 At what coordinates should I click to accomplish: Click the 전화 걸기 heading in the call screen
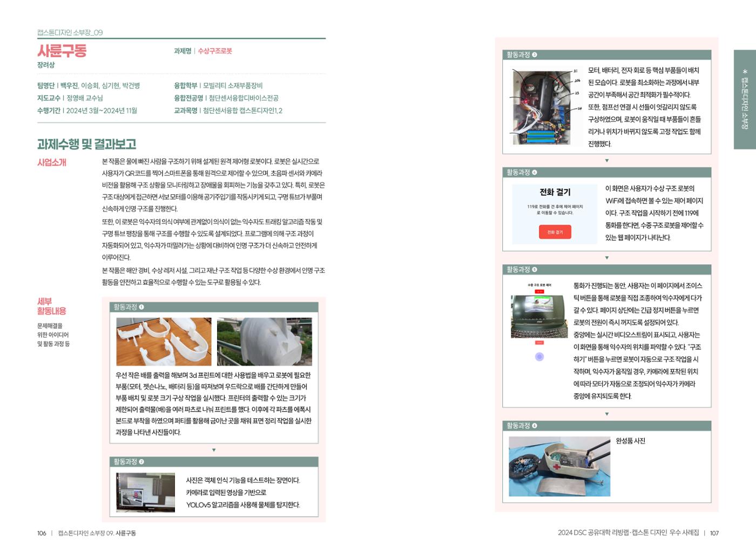coord(555,192)
